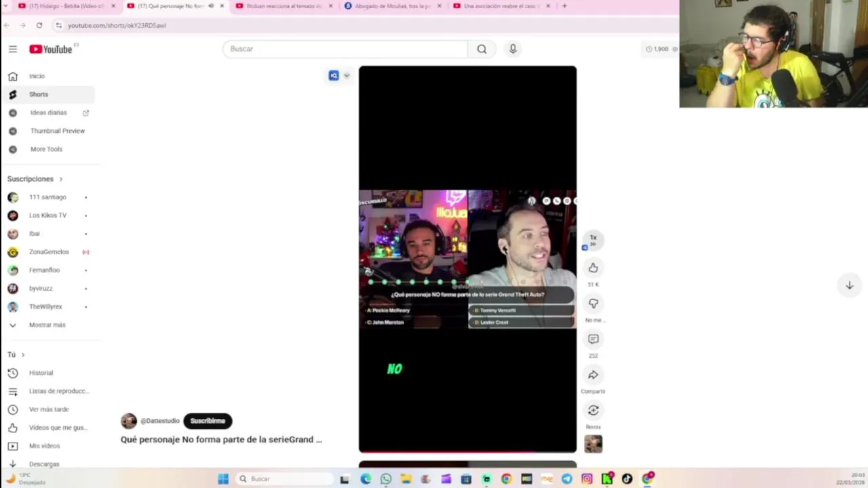868x488 pixels.
Task: Switch to Una asociación reabre el caso tab
Action: click(500, 6)
